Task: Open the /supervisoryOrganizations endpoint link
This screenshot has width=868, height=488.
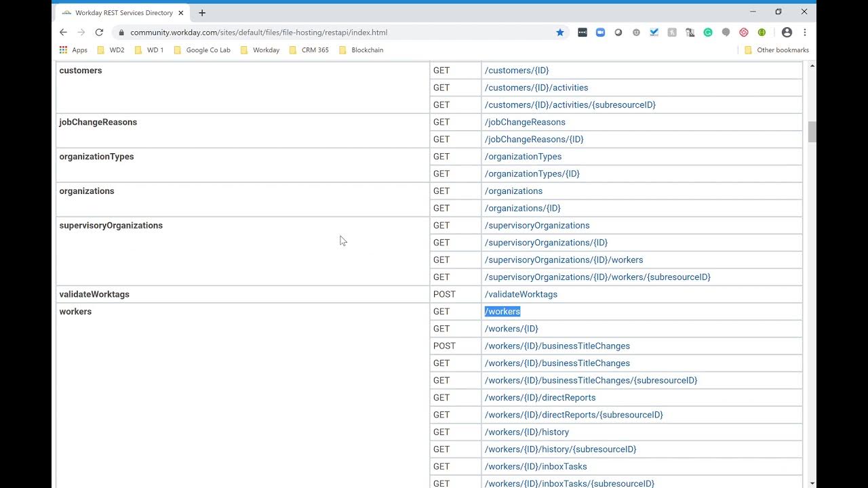Action: coord(537,226)
